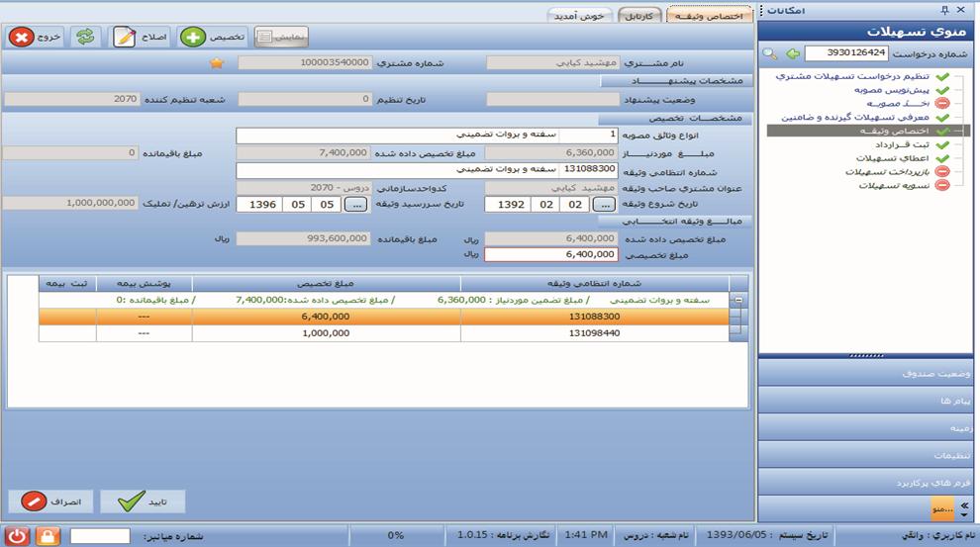Select grid row with number 131098440
980x547 pixels.
coord(594,333)
